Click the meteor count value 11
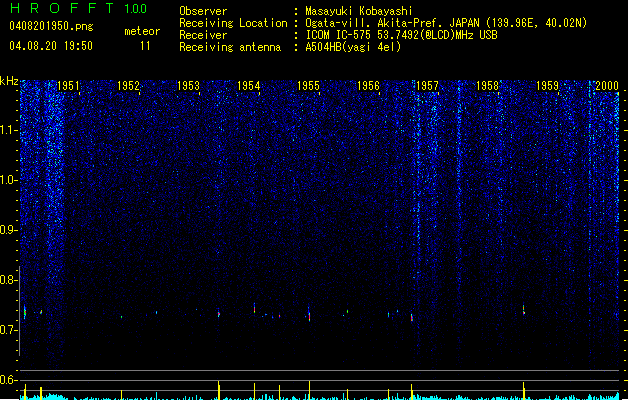The height and width of the screenshot is (400, 629). pos(145,46)
